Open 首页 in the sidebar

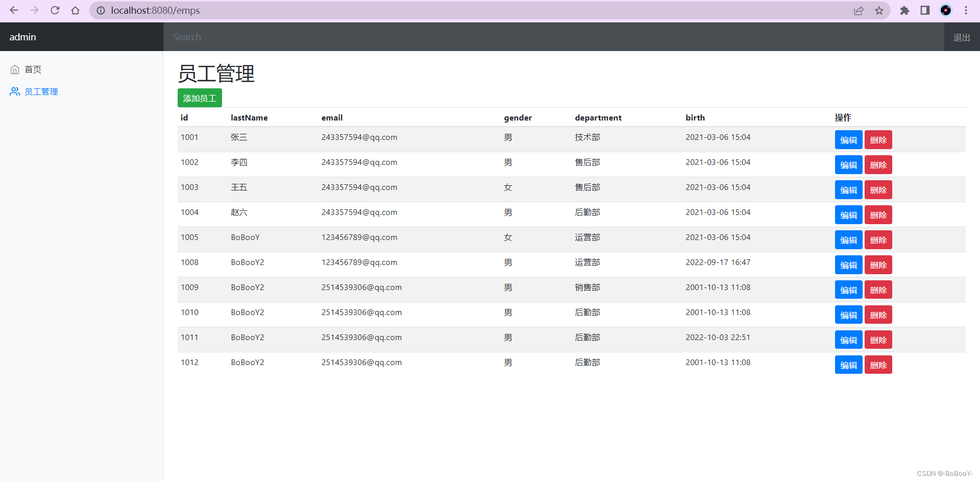click(33, 69)
